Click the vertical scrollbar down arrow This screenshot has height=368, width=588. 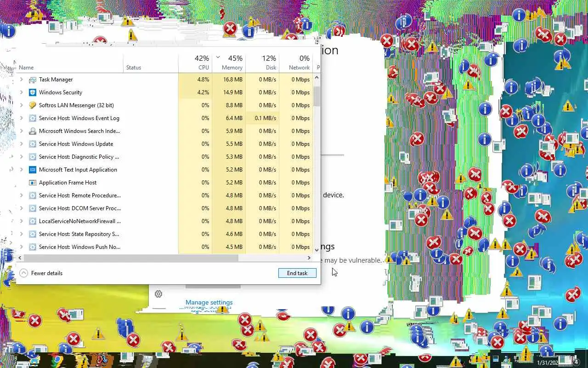pyautogui.click(x=317, y=249)
